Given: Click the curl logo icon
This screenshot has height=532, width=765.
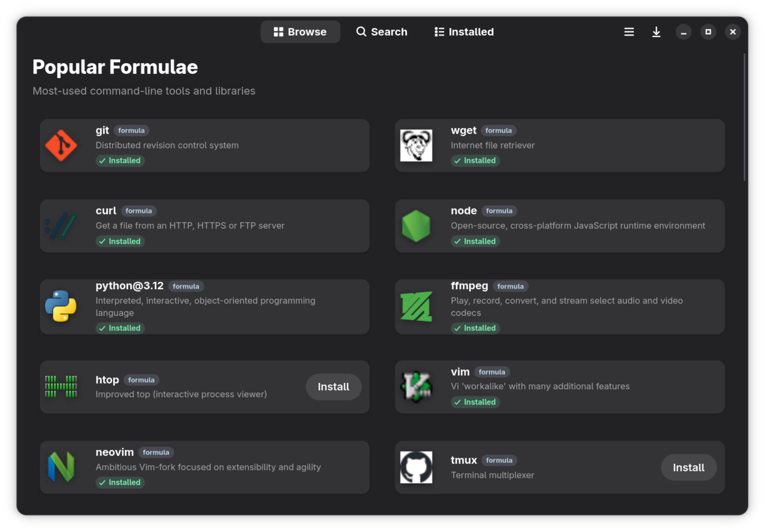Looking at the screenshot, I should 61,226.
